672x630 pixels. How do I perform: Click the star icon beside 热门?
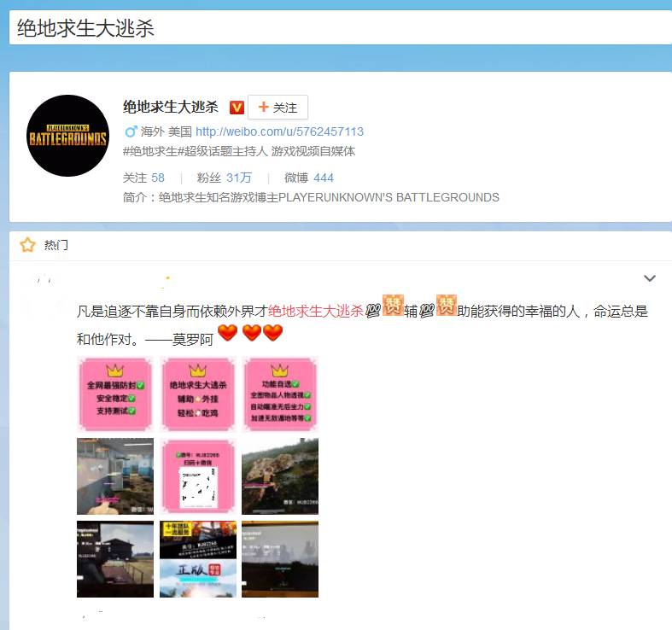(28, 245)
